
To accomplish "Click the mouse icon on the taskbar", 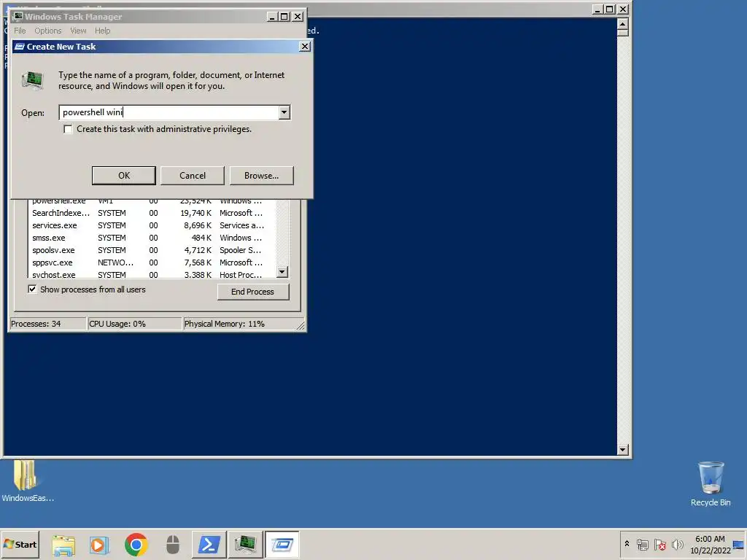I will pos(172,545).
